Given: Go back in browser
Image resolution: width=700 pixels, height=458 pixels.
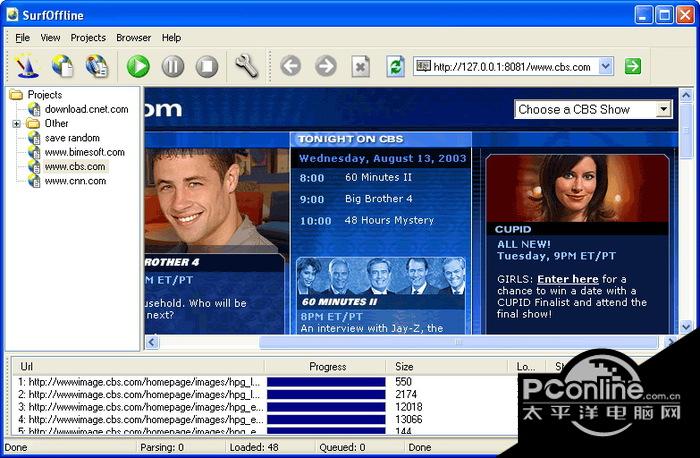Looking at the screenshot, I should [291, 67].
